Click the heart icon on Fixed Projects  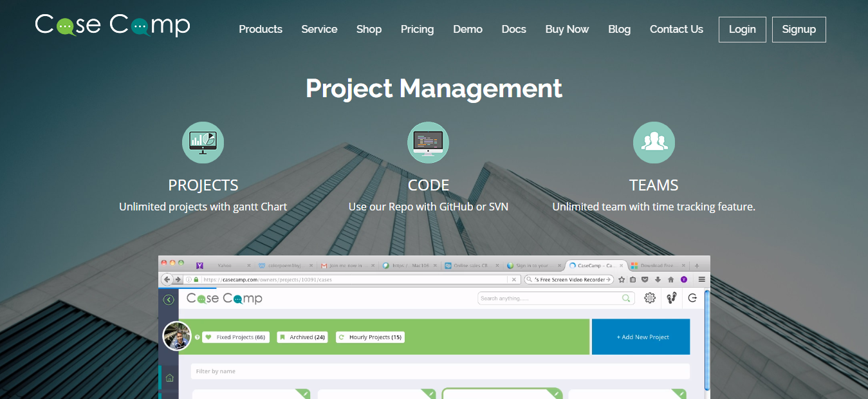point(208,337)
